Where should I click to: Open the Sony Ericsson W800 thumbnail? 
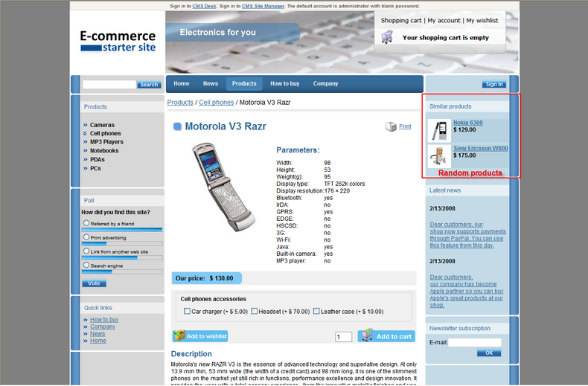(439, 156)
